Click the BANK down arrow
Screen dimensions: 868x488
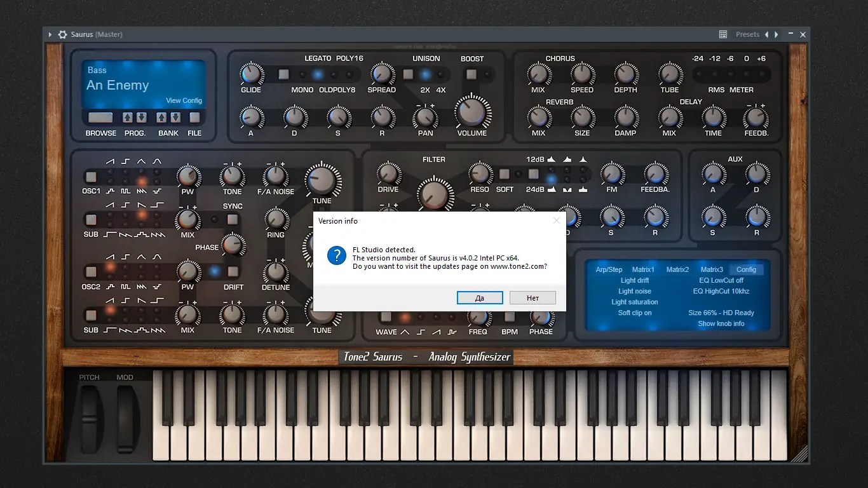[x=175, y=118]
